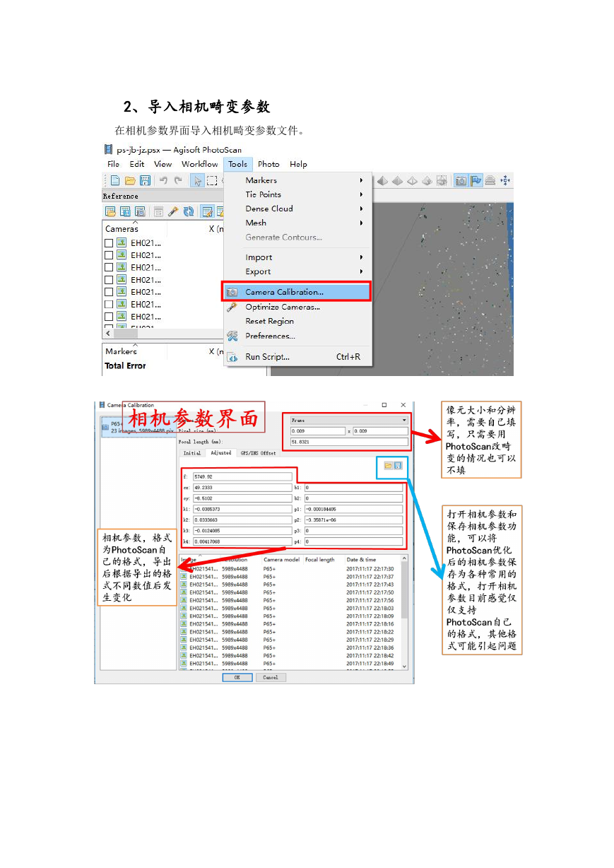Switch to the Initial tab
The width and height of the screenshot is (614, 868).
click(x=192, y=453)
